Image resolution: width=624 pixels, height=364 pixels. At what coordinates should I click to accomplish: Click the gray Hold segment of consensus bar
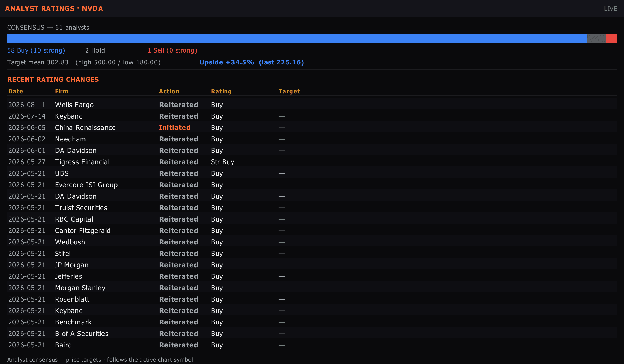596,38
